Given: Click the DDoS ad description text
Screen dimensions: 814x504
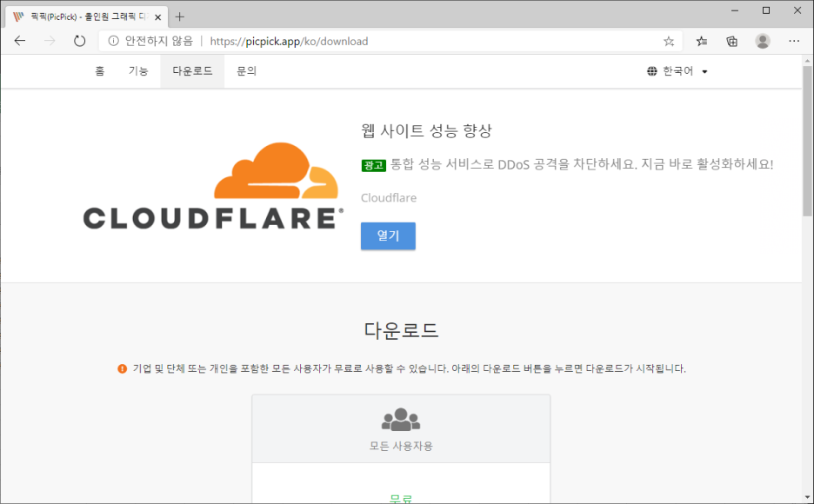Looking at the screenshot, I should coord(582,164).
